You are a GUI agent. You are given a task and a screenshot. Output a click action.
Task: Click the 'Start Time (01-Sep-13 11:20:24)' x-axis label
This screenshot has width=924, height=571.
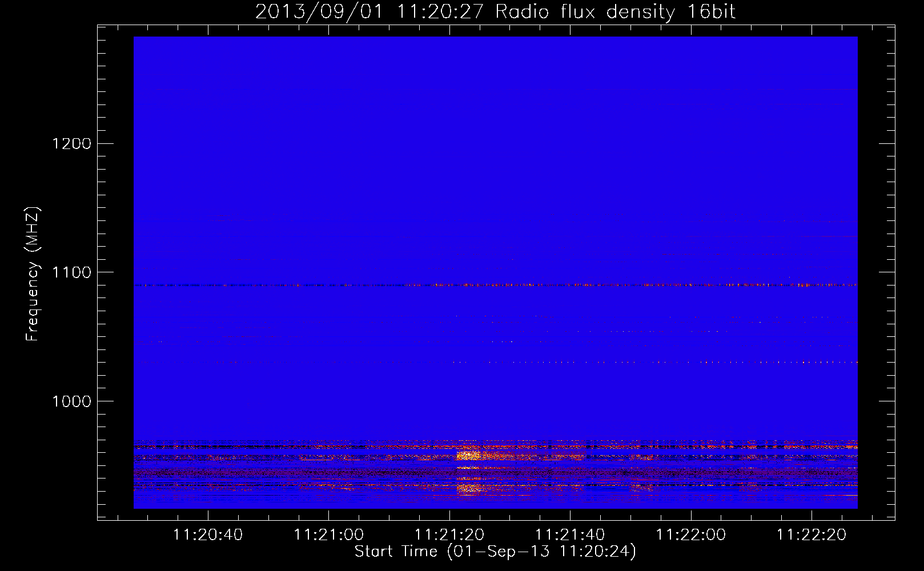pos(495,552)
